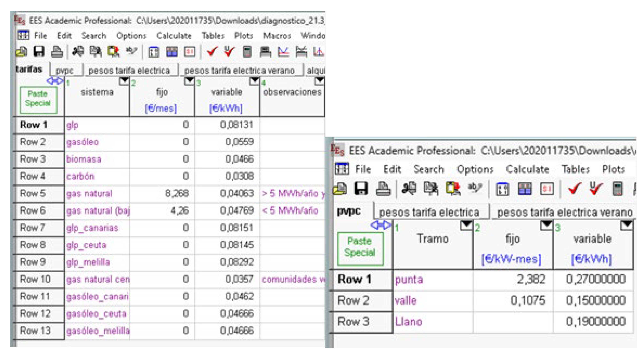Image resolution: width=644 pixels, height=359 pixels.
Task: Click the blue Lookup Table icon in pvpc window toolbar
Action: (525, 189)
